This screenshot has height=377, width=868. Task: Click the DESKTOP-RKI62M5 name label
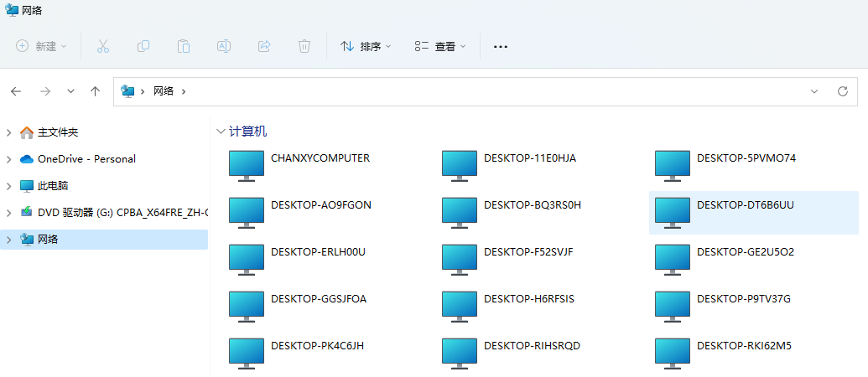pos(744,346)
